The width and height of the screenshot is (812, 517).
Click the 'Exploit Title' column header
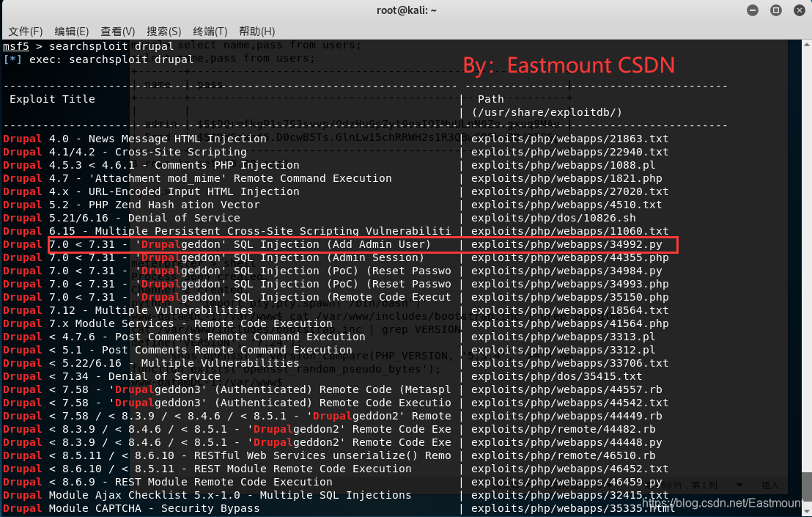tap(52, 99)
